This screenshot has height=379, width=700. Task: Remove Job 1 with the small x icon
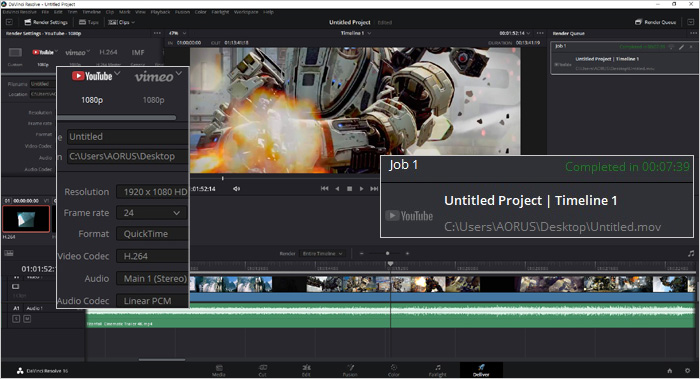pos(692,46)
